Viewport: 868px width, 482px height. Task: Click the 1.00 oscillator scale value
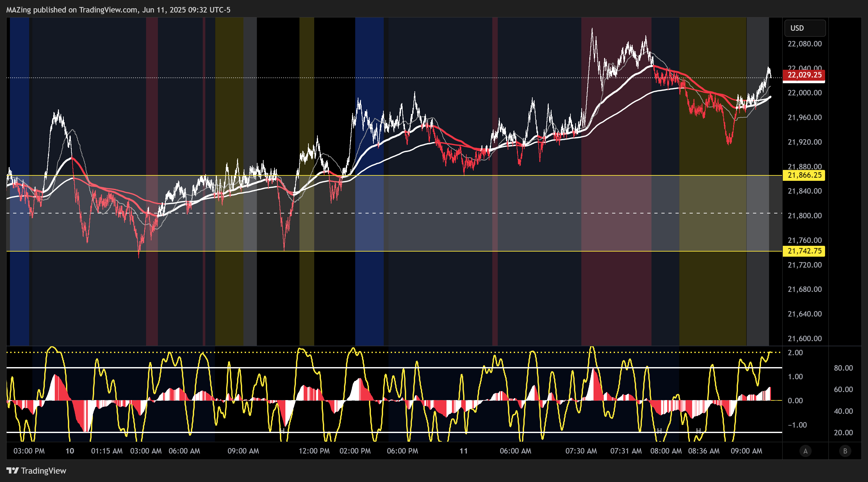coord(795,376)
